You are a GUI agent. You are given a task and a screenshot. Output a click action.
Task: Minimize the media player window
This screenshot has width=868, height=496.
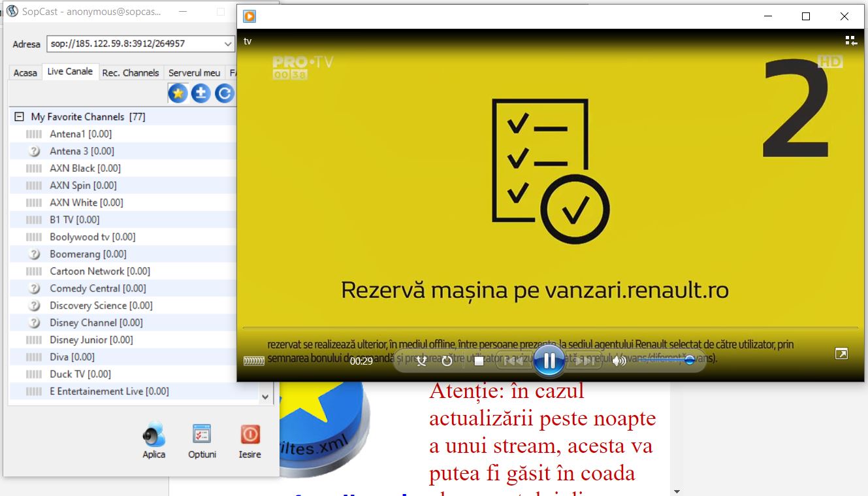[x=768, y=16]
